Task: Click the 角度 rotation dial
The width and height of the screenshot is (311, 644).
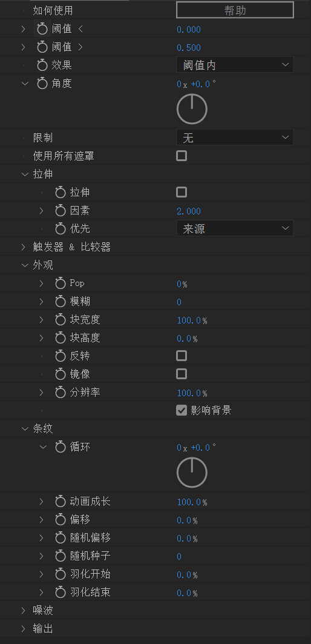Action: click(x=192, y=109)
